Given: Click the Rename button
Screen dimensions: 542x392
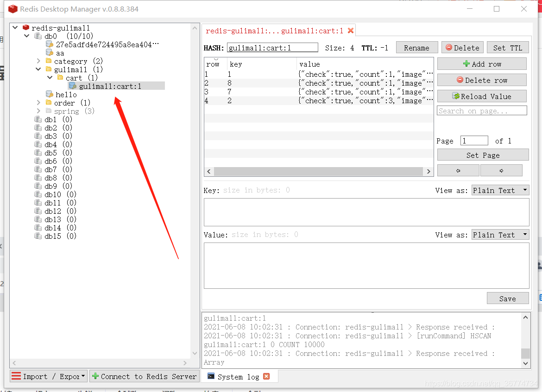Looking at the screenshot, I should tap(417, 48).
